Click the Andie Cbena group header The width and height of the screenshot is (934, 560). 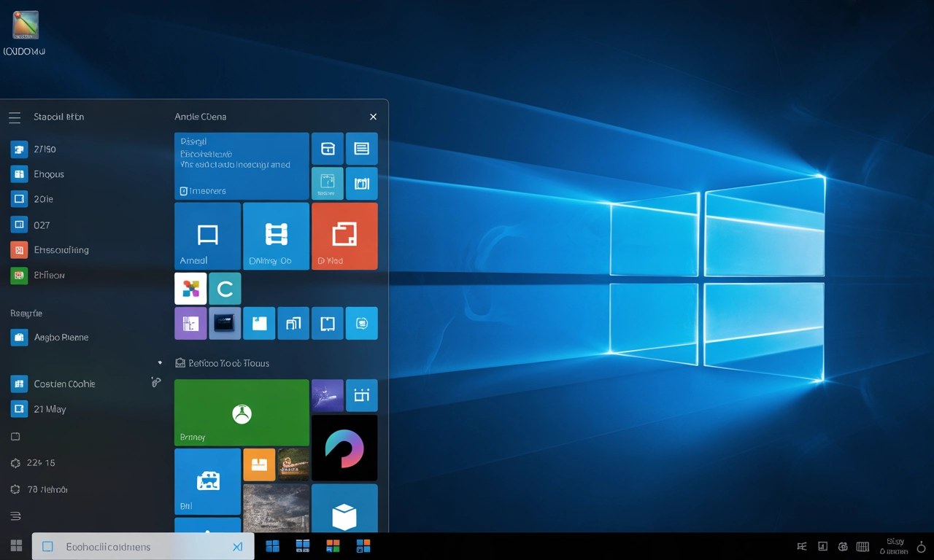(200, 117)
